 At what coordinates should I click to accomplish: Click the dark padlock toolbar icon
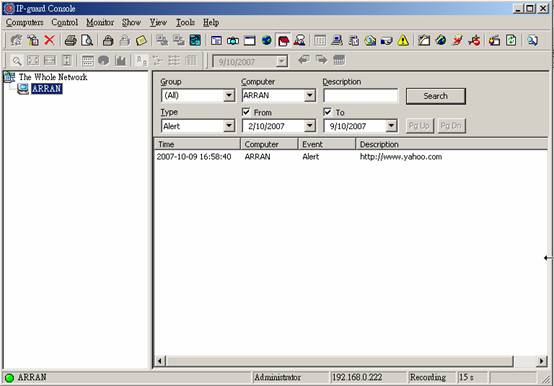point(108,40)
